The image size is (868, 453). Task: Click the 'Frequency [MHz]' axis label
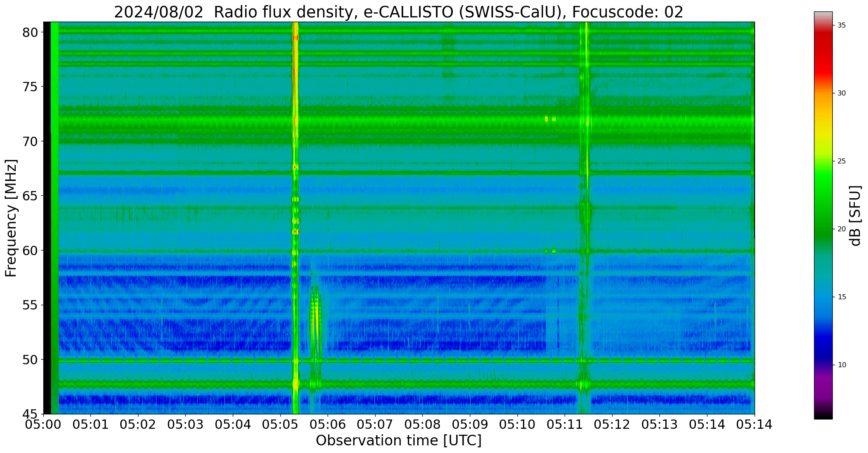11,218
